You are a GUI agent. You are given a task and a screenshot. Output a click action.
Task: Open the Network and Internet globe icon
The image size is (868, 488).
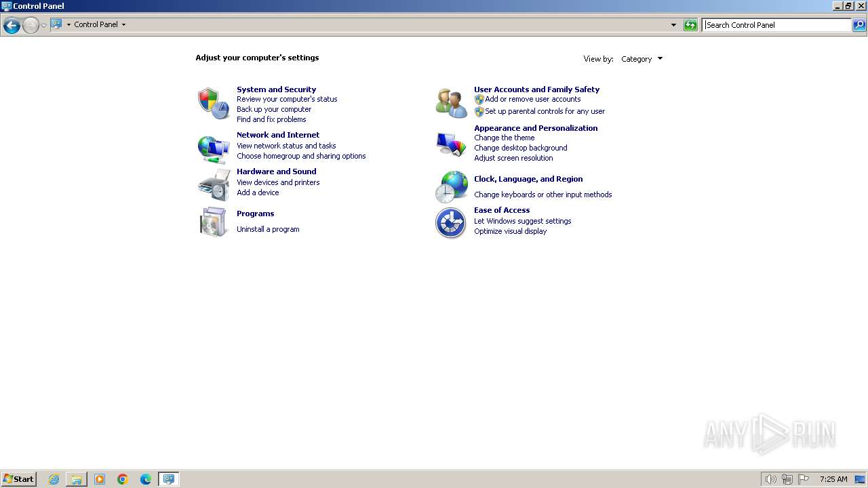pos(214,149)
